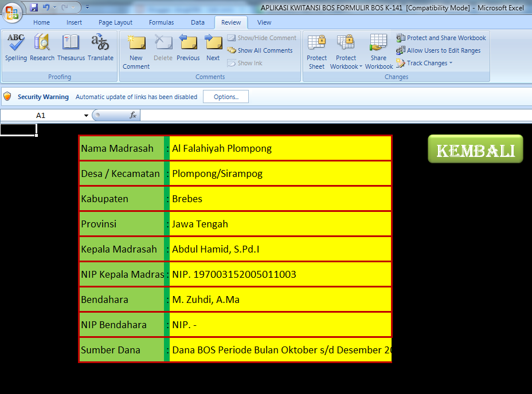This screenshot has width=532, height=394.
Task: Open the Formulas tab
Action: click(161, 22)
